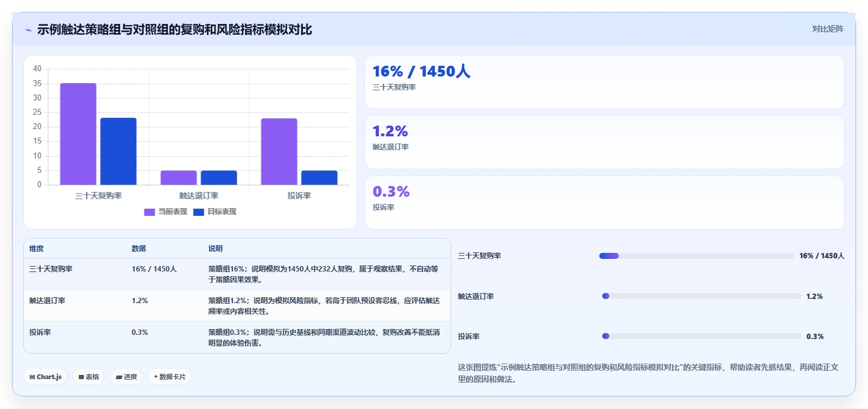Toggle the 当前表现 legend swatch

coord(150,212)
